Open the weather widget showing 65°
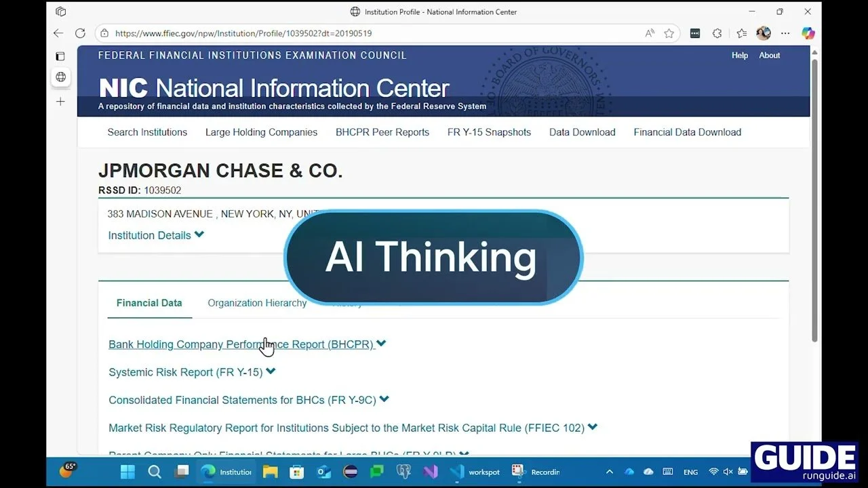 (67, 470)
